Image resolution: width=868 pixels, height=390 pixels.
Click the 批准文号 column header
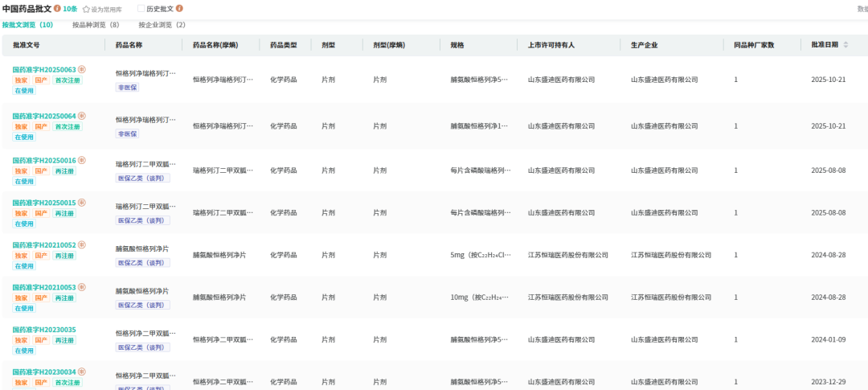point(26,45)
